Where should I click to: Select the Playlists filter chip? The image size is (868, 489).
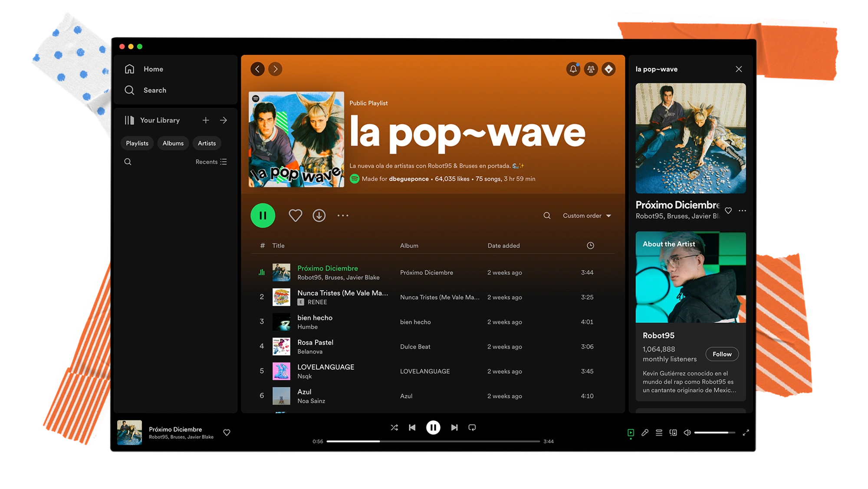pos(137,143)
